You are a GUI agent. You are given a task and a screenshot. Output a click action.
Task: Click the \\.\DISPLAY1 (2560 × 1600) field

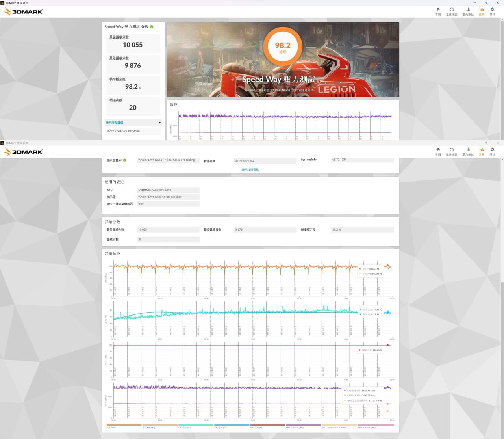click(x=168, y=160)
